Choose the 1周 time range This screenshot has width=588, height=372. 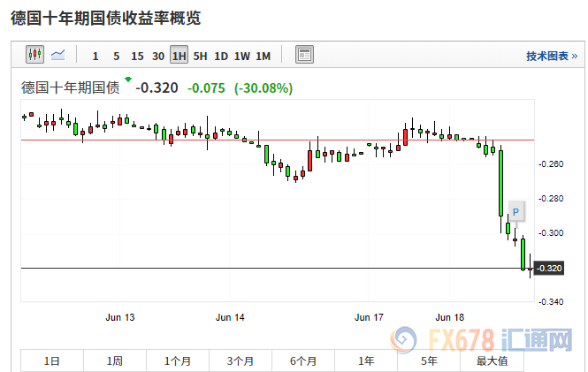(x=115, y=361)
